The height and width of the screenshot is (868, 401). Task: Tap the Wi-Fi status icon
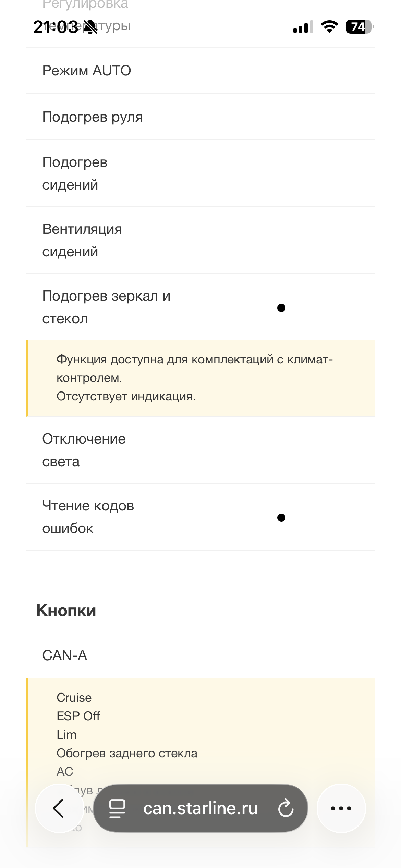329,26
